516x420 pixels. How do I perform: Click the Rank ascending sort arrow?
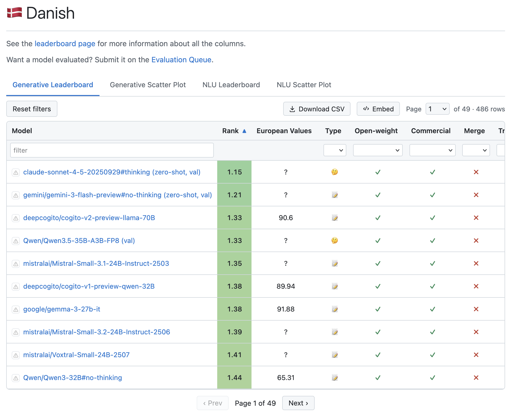[244, 131]
